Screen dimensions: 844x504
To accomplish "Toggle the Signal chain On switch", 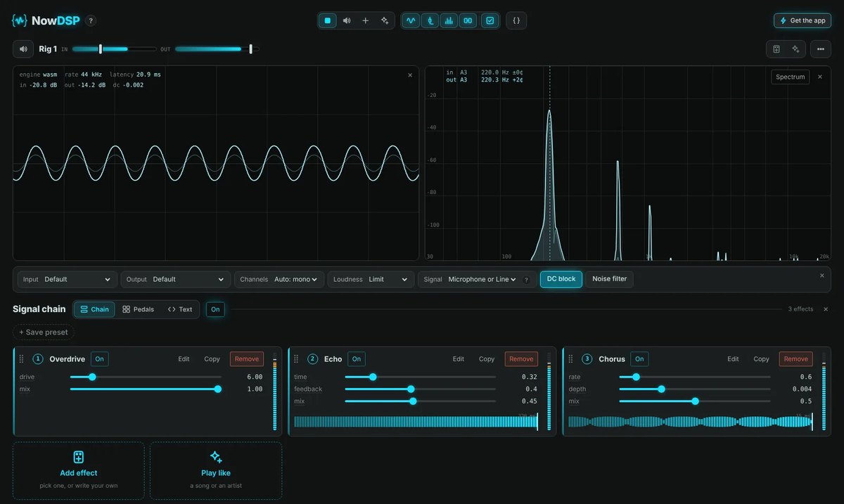I will pos(215,309).
